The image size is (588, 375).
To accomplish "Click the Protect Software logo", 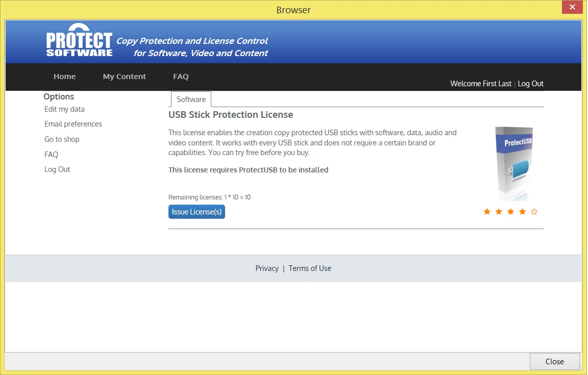I will point(79,40).
